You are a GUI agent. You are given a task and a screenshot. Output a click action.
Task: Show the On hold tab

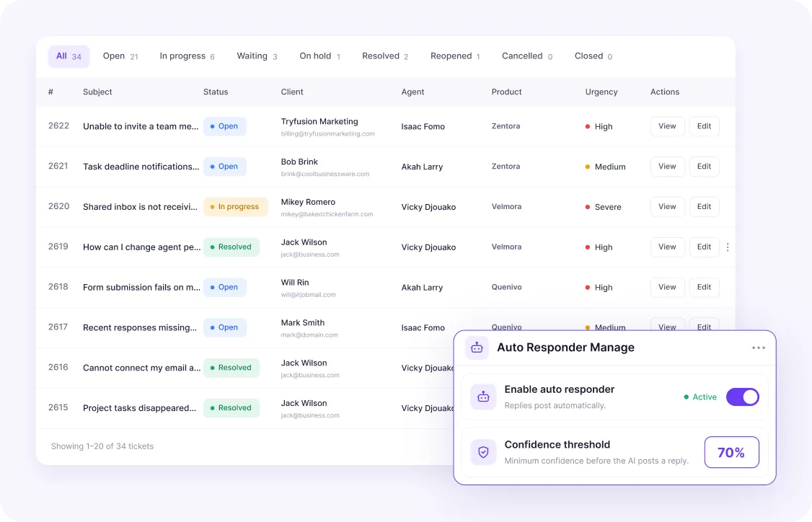coord(319,56)
